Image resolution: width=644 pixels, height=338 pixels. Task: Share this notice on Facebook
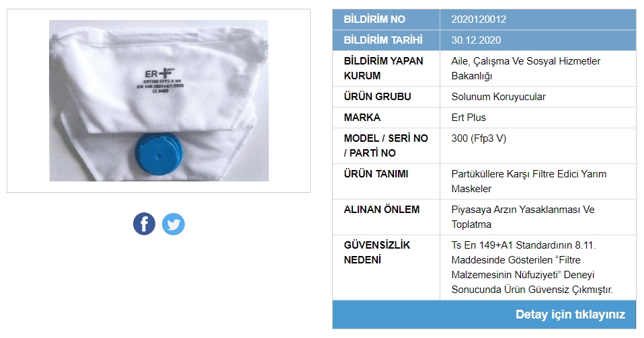tap(144, 224)
